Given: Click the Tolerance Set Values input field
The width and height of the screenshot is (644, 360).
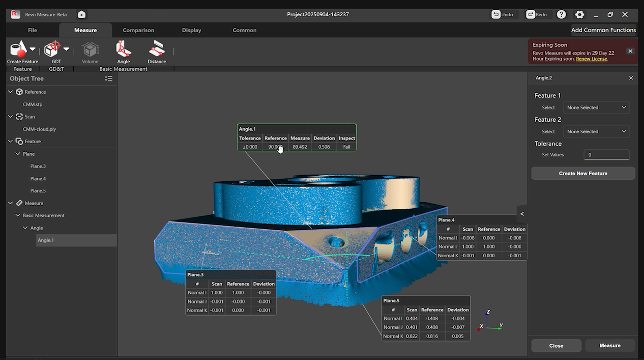Looking at the screenshot, I should [x=606, y=155].
